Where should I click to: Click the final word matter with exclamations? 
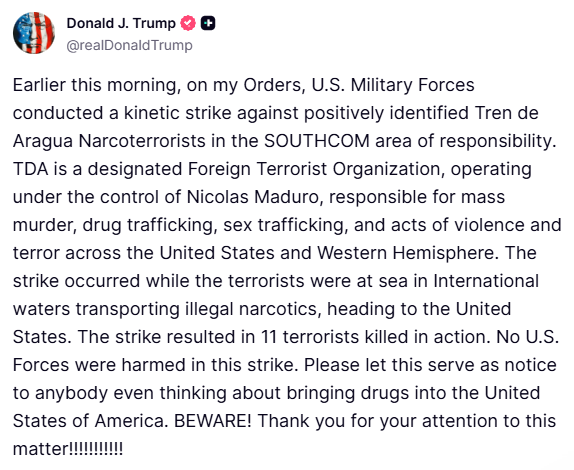(68, 449)
